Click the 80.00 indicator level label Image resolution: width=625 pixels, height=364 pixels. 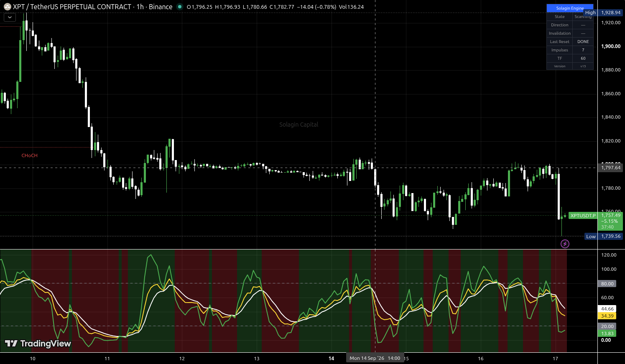[607, 284]
